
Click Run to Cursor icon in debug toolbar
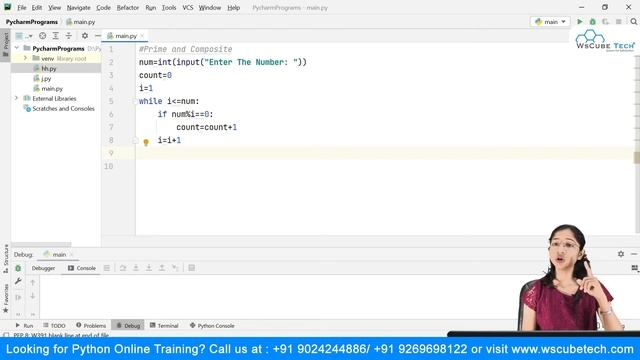click(175, 268)
